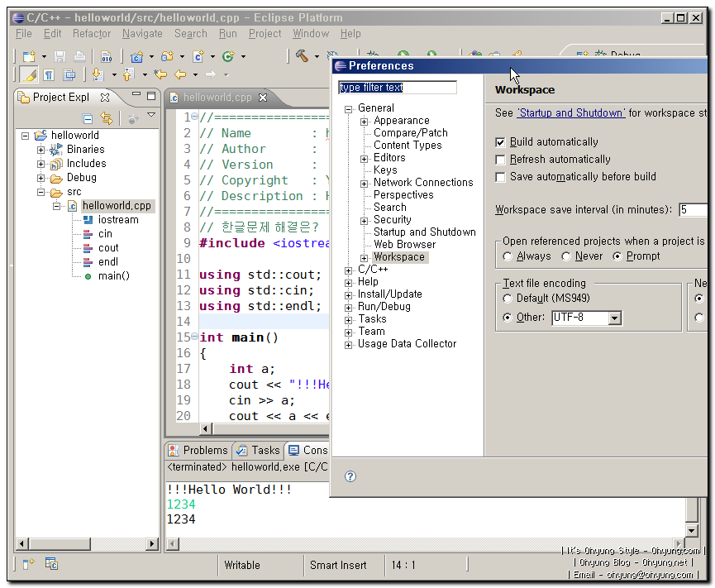The width and height of the screenshot is (715, 588).
Task: Expand the C/C++ preferences node
Action: [348, 270]
